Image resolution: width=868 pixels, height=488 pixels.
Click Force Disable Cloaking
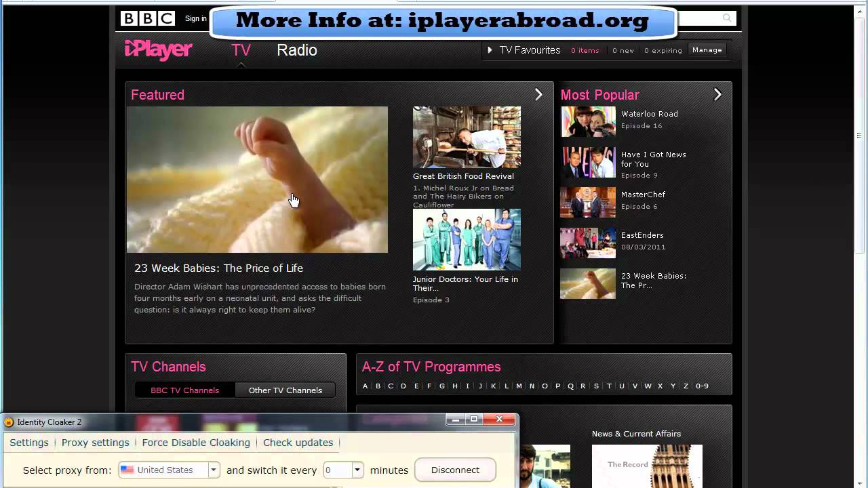point(196,443)
